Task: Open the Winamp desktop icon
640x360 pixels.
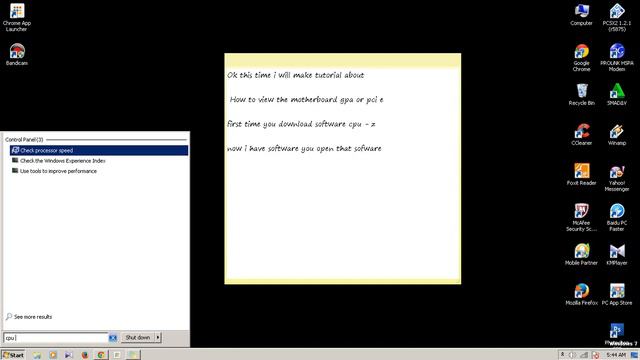Action: 617,134
